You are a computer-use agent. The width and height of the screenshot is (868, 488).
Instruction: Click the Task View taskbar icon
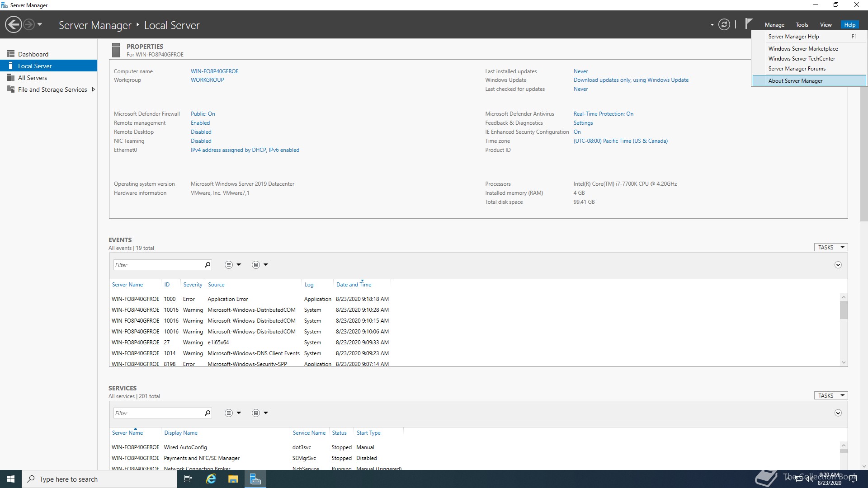(x=188, y=479)
